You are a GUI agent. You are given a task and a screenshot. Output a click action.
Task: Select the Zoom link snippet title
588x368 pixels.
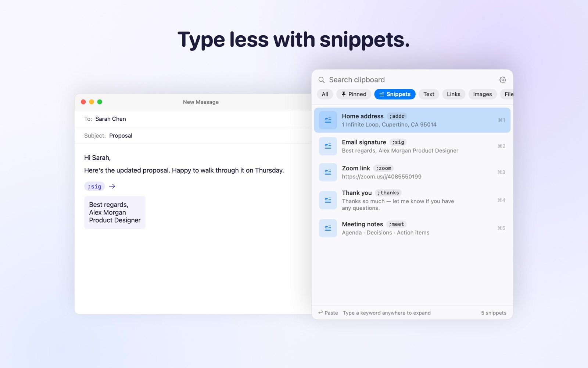point(356,168)
